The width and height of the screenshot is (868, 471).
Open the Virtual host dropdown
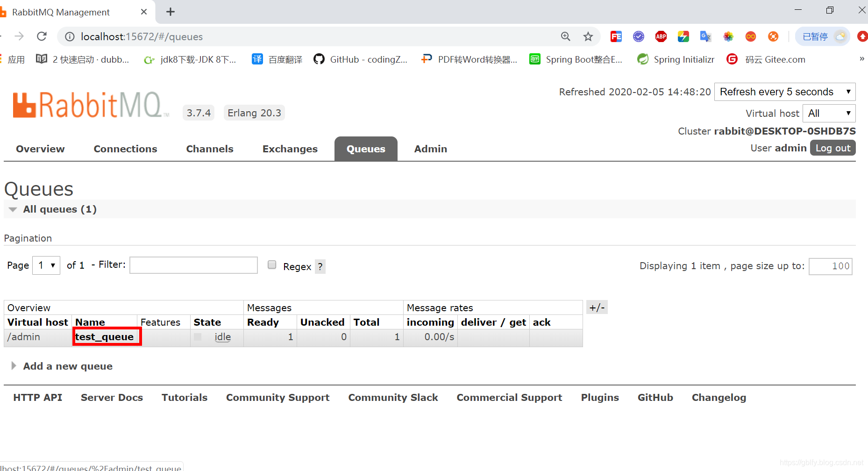[829, 113]
